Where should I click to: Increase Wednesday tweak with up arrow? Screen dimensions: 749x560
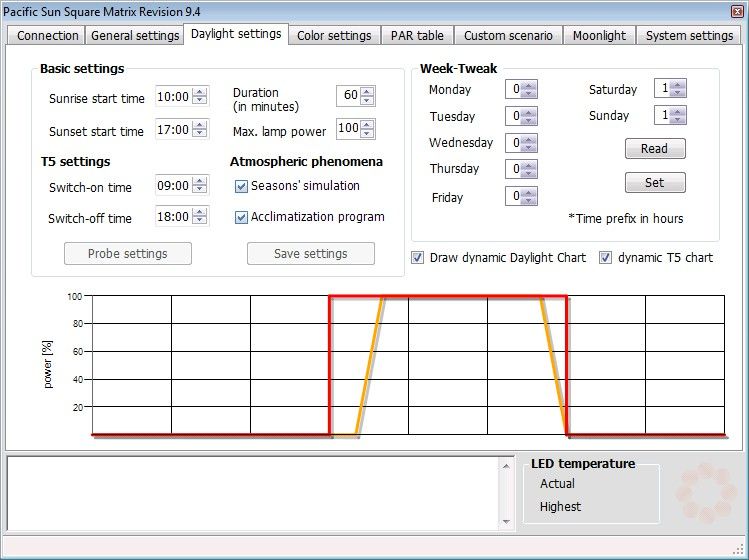(x=528, y=139)
